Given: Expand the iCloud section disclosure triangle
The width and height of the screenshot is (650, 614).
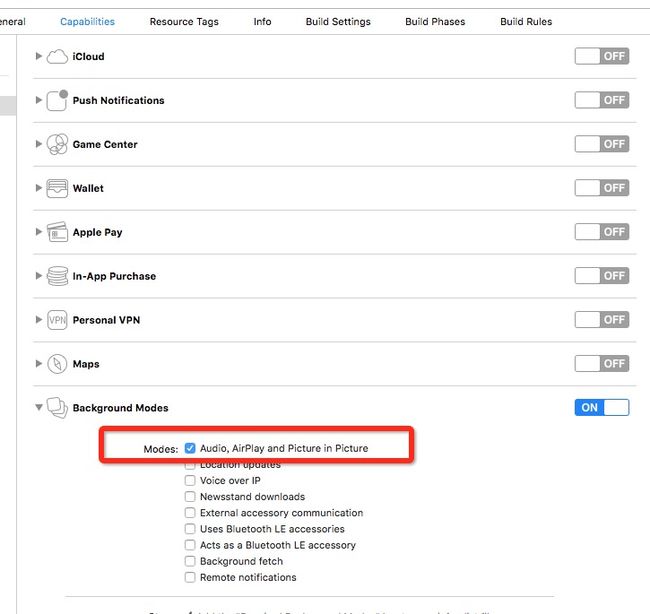Looking at the screenshot, I should 39,56.
